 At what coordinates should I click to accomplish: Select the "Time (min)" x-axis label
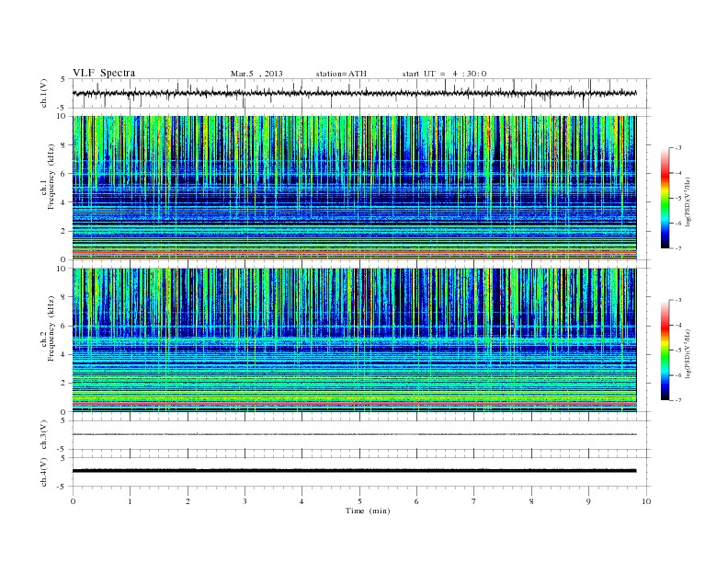[x=368, y=511]
